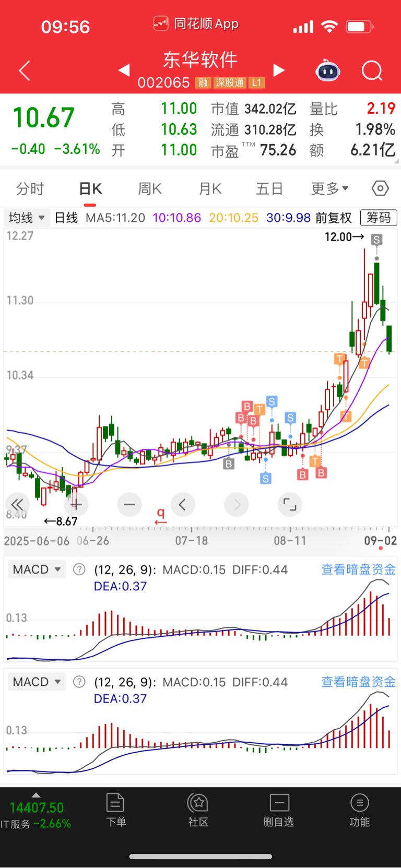This screenshot has height=868, width=401.
Task: Open second MACD indicator dropdown
Action: click(x=37, y=682)
